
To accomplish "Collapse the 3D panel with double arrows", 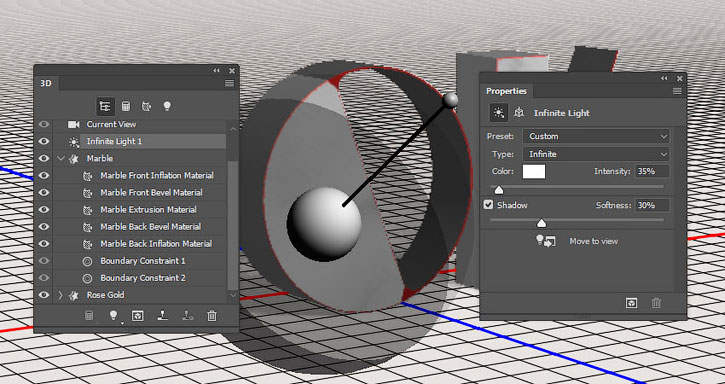I will [216, 70].
